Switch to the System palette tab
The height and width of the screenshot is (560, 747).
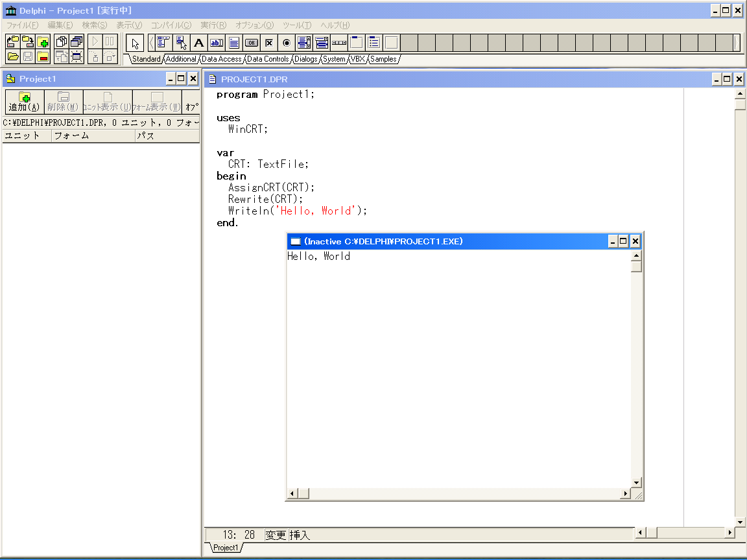334,59
